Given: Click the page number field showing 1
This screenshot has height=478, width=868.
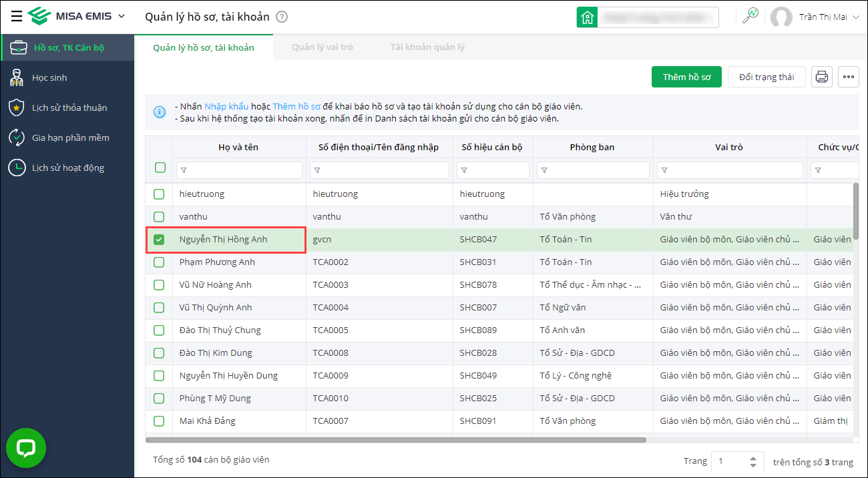Looking at the screenshot, I should point(728,461).
